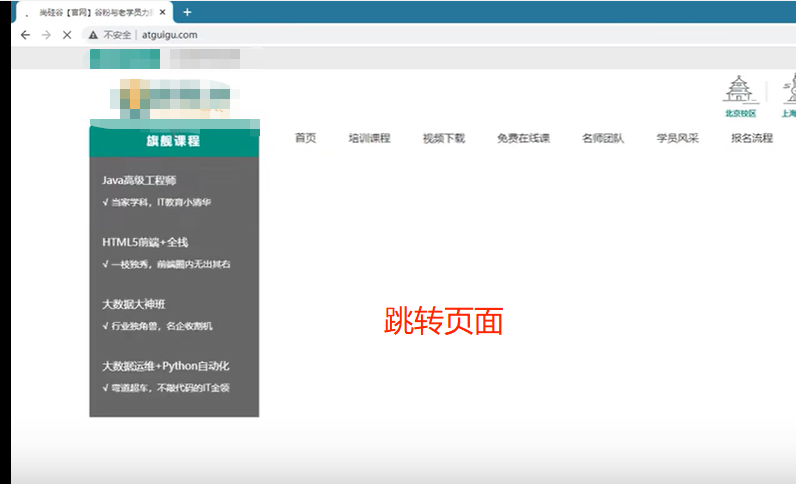The image size is (796, 484).
Task: Open the 报名流程 menu item
Action: tap(752, 138)
